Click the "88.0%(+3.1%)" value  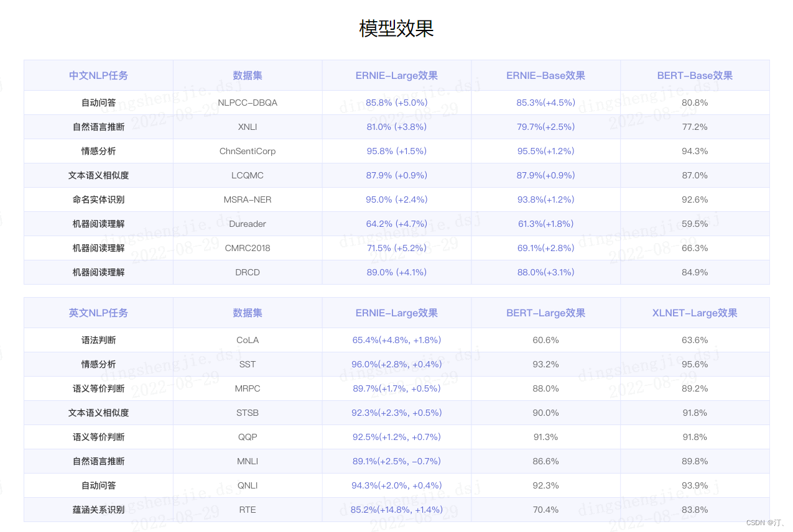point(545,272)
